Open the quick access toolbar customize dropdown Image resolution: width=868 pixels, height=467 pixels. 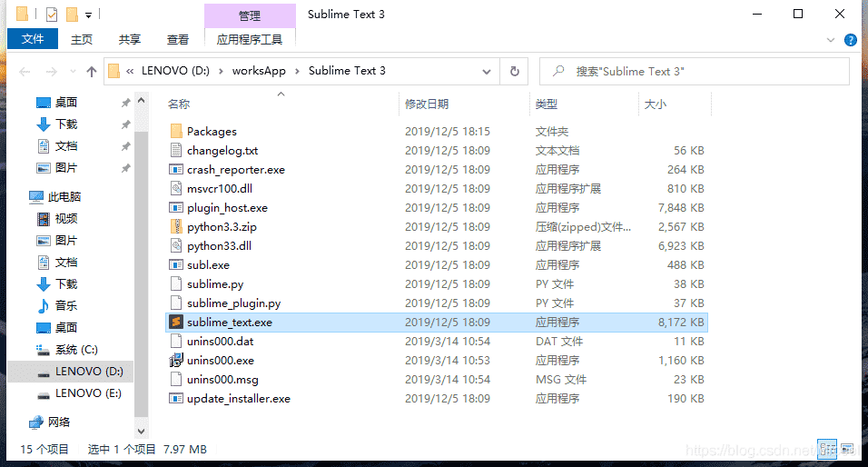coord(88,15)
